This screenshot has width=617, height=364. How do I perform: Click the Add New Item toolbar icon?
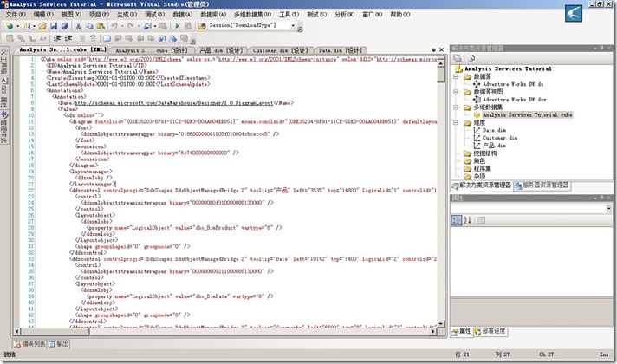(x=26, y=26)
